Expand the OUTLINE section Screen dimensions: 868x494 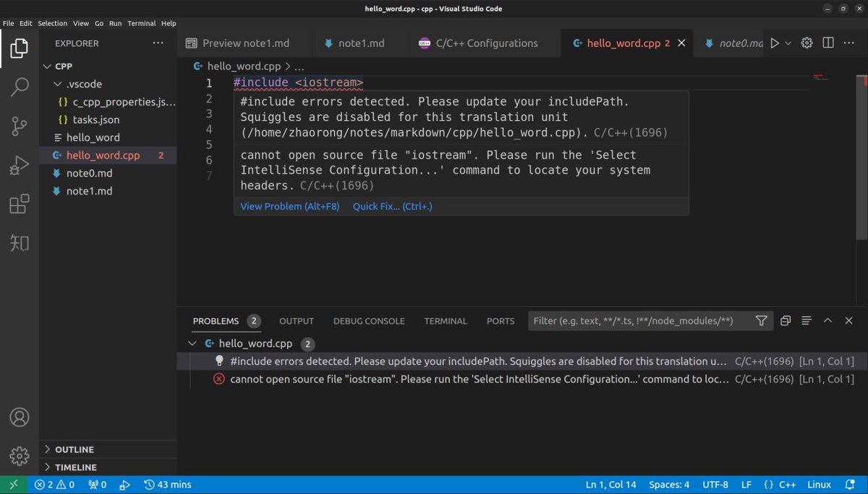coord(108,449)
